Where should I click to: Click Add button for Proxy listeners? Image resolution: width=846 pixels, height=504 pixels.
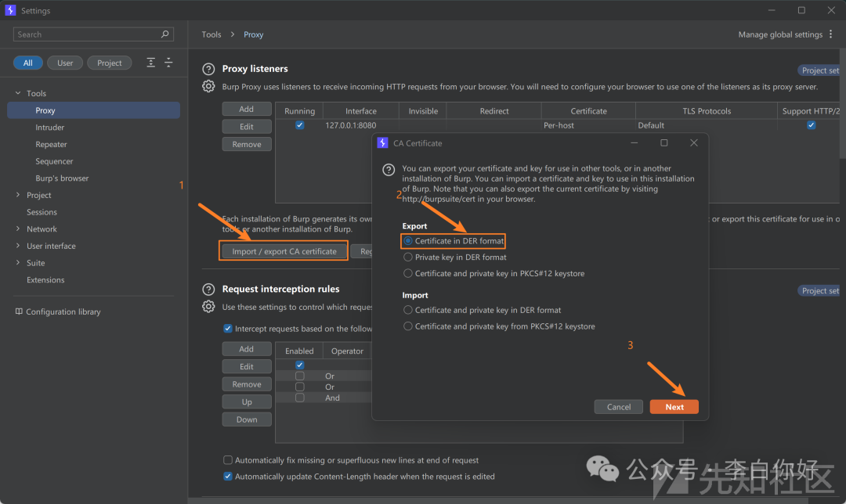coord(247,109)
